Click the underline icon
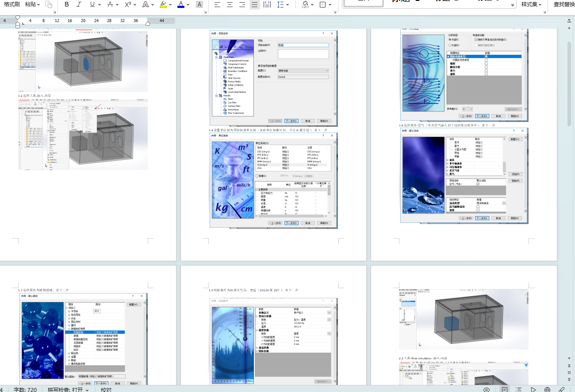 [92, 4]
